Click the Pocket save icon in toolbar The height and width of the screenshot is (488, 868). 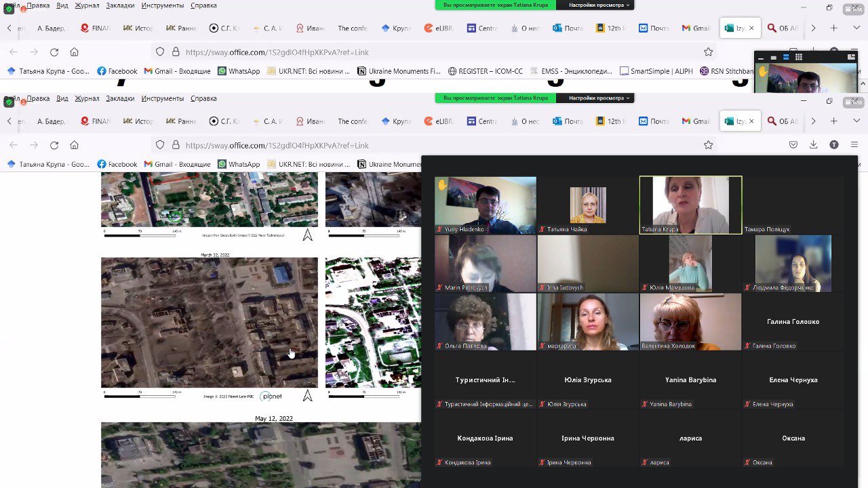[x=793, y=145]
